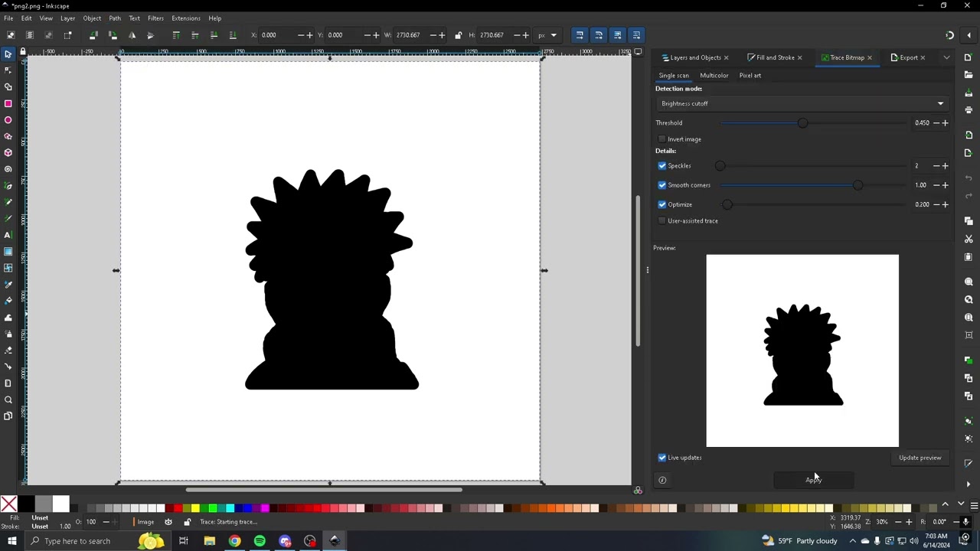Select the Spiral tool

[x=8, y=169]
